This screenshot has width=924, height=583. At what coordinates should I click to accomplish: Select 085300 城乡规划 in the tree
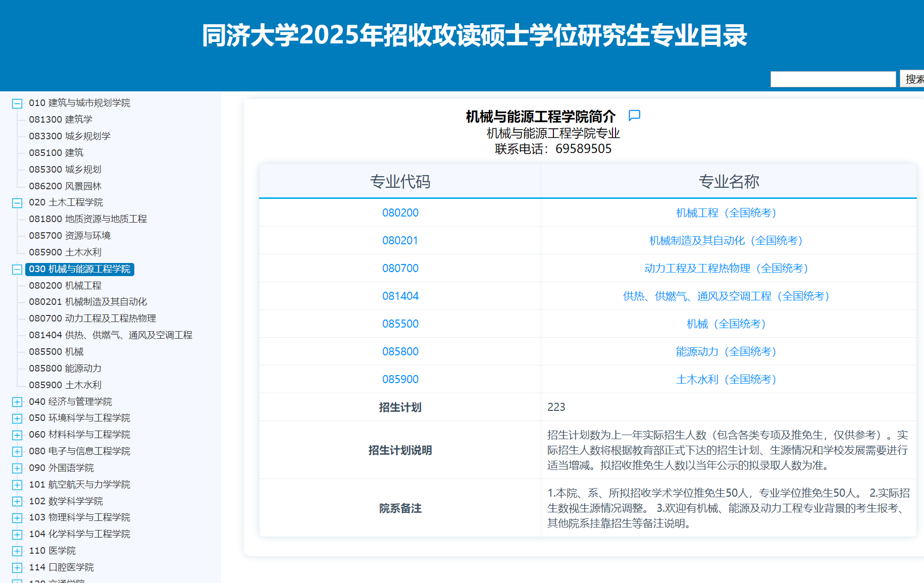pyautogui.click(x=65, y=170)
